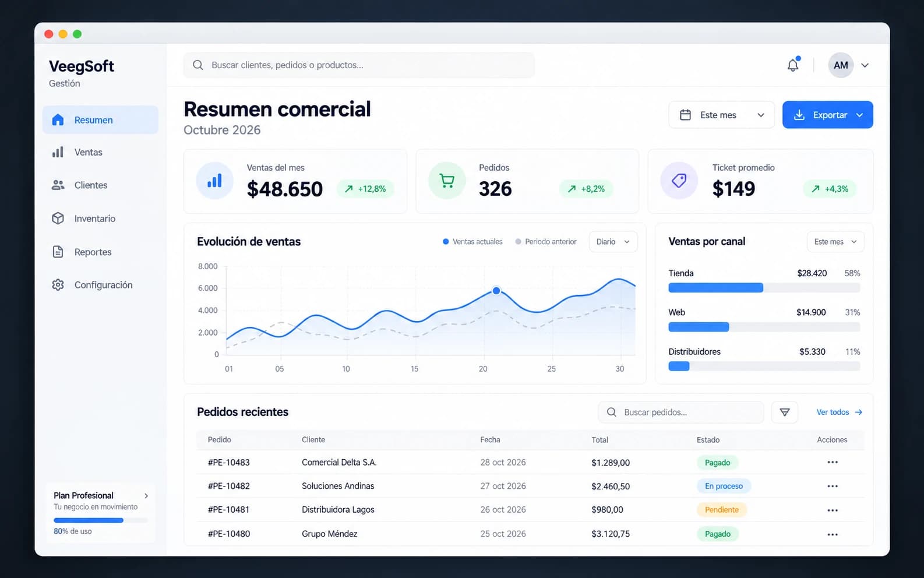
Task: Open actions menu for order #PE-10483
Action: click(x=833, y=462)
